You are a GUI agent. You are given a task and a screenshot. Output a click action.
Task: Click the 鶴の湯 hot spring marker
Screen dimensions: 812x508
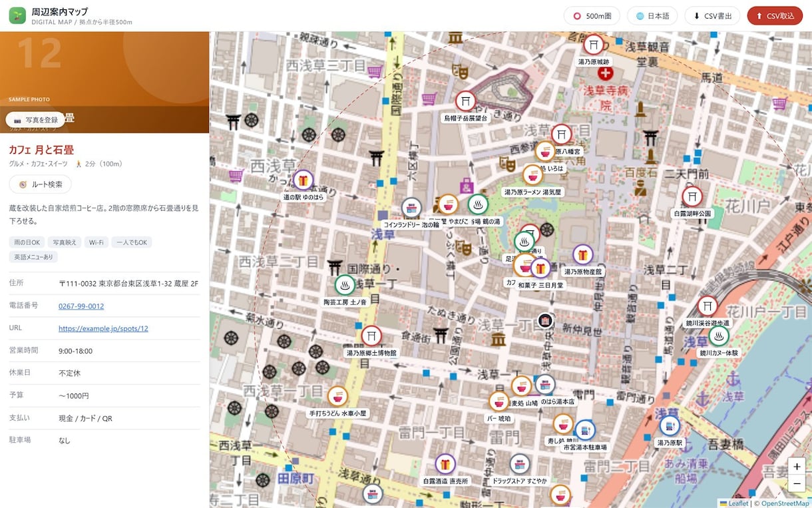tap(478, 204)
